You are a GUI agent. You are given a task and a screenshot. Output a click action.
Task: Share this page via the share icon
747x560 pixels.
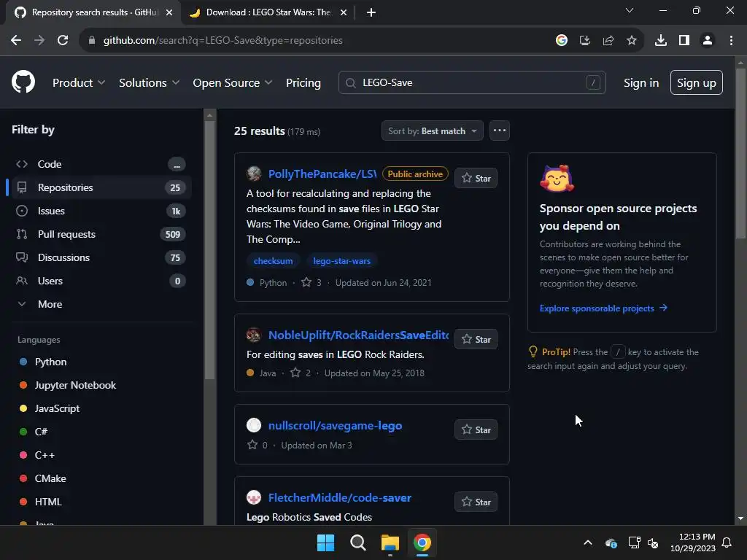[608, 41]
